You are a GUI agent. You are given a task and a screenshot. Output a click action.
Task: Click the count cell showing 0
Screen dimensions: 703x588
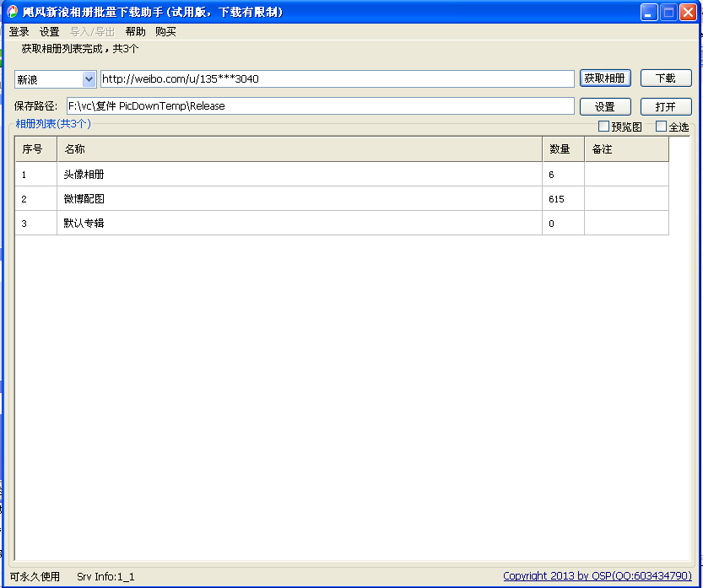(x=563, y=223)
